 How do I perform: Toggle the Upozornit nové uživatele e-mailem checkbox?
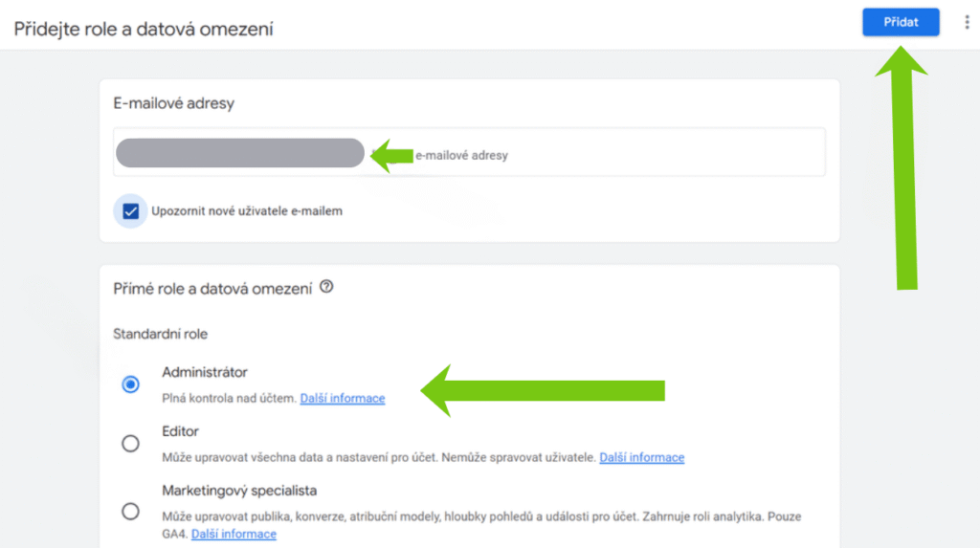[131, 211]
